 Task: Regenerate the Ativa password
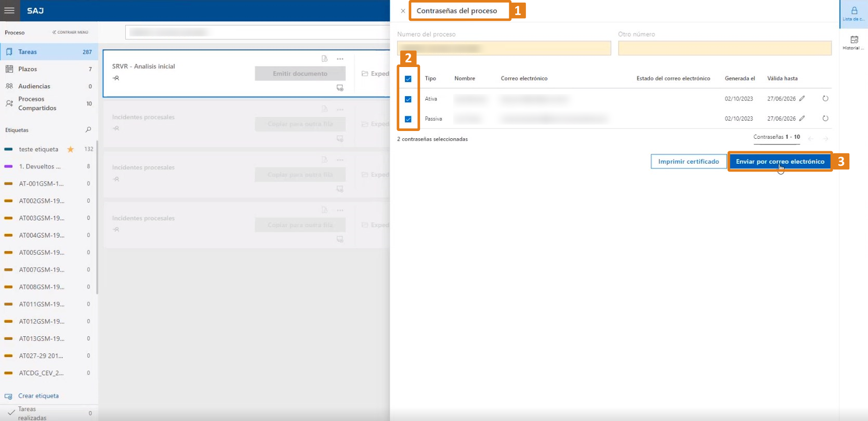[x=825, y=98]
